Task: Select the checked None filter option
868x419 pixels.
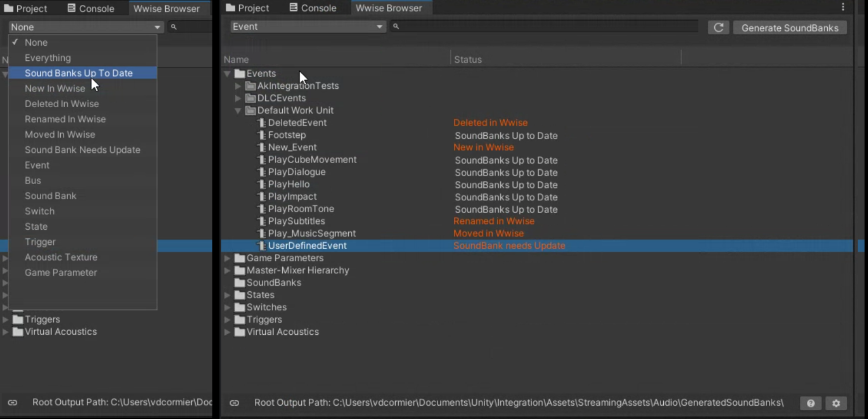Action: 36,43
